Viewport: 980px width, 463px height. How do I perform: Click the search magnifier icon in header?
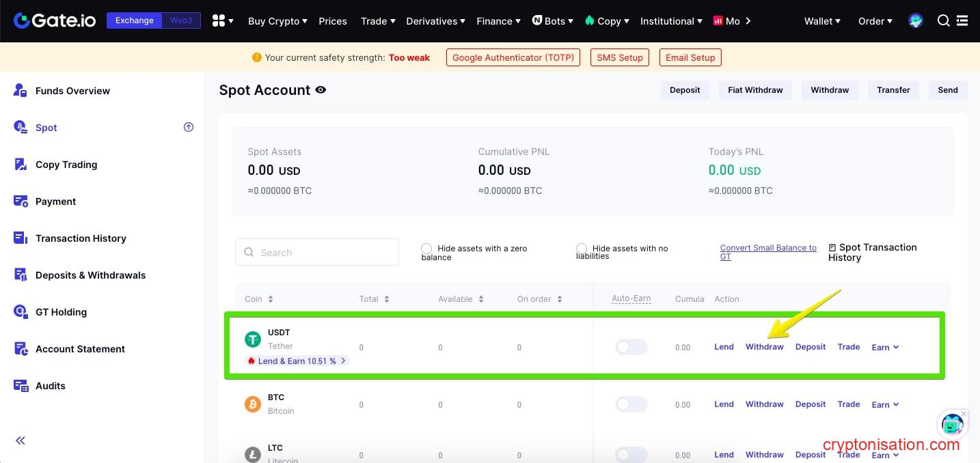click(943, 20)
